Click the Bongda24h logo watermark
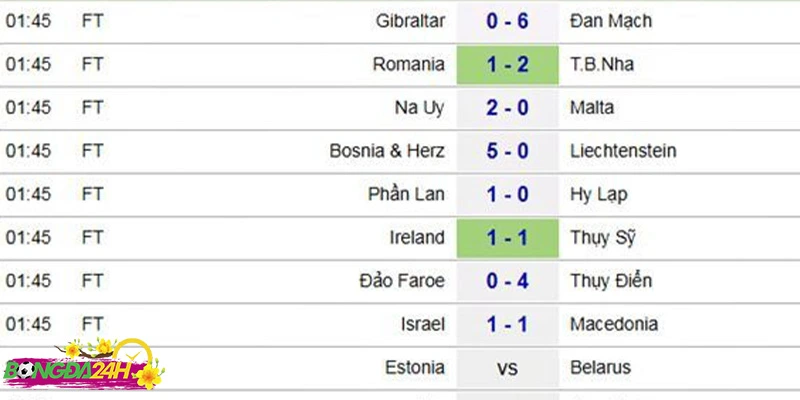Image resolution: width=800 pixels, height=400 pixels. (84, 365)
